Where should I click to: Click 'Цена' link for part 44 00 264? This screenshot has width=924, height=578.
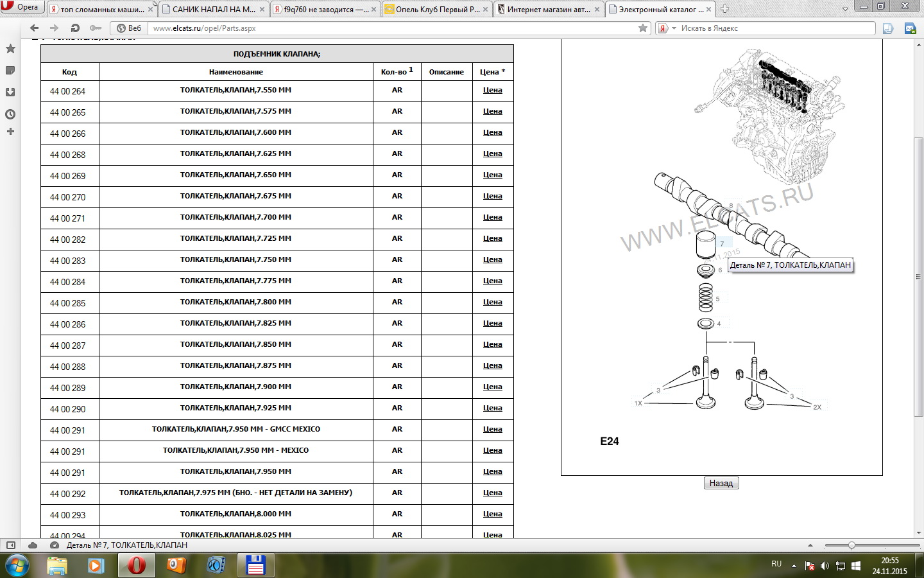coord(492,91)
